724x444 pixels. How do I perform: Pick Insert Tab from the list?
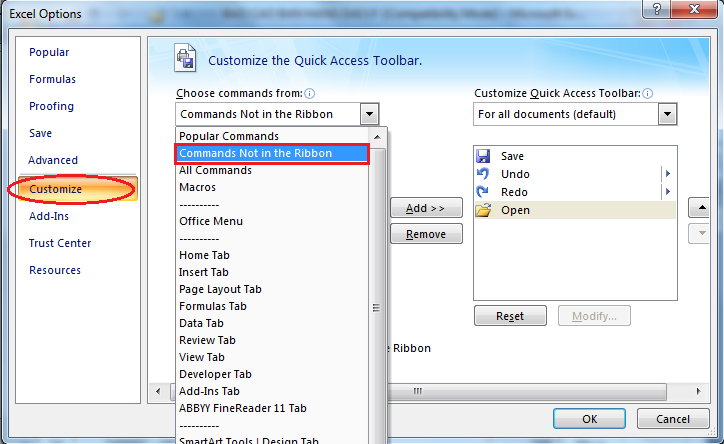pyautogui.click(x=272, y=272)
